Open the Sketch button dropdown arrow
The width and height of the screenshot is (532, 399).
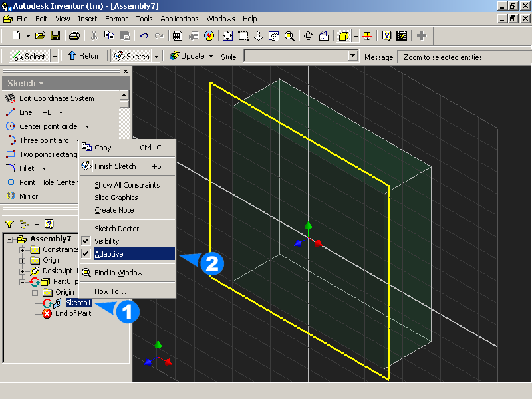tap(156, 56)
